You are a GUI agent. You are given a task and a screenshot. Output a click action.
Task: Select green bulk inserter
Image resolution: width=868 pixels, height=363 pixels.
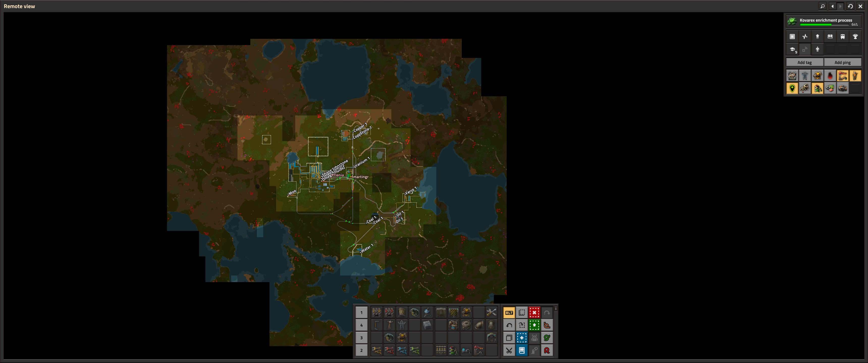[415, 351]
